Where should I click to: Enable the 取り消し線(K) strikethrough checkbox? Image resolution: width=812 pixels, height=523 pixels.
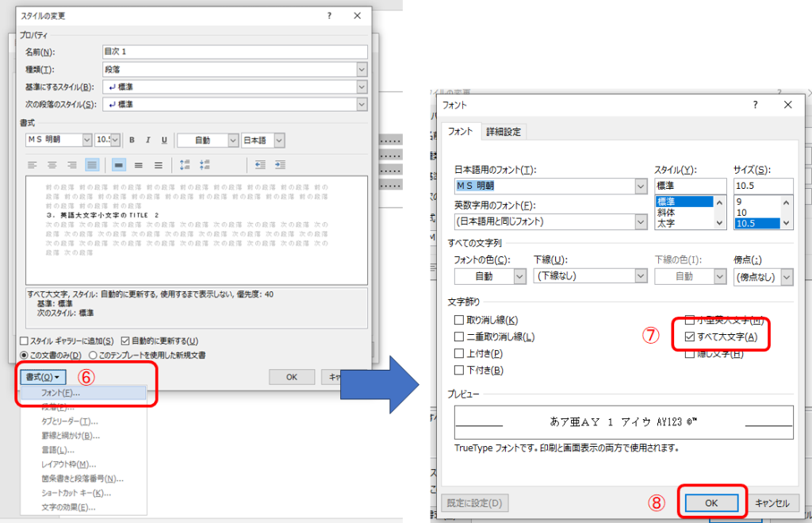tap(459, 321)
